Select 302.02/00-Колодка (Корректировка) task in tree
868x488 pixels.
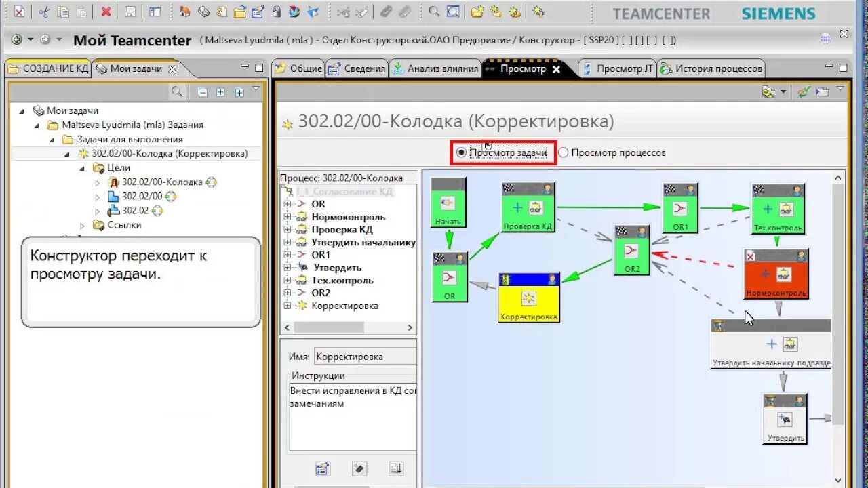[x=170, y=153]
